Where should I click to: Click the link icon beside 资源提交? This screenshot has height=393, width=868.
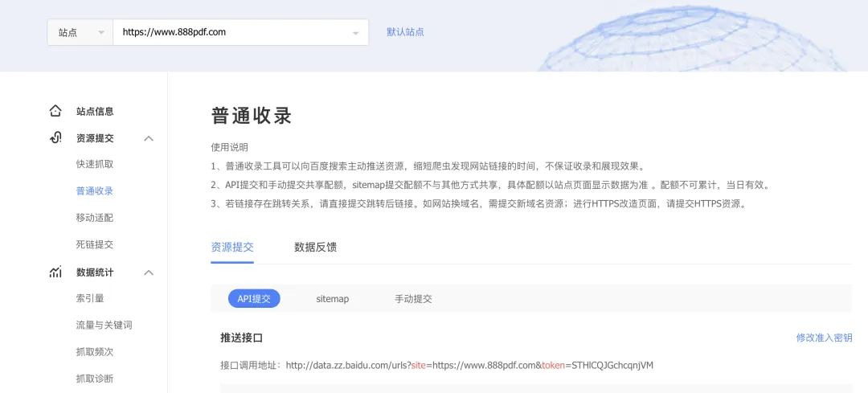[55, 137]
